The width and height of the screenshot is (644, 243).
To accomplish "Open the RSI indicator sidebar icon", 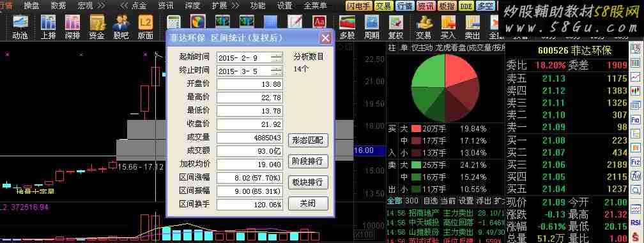I will (635, 222).
